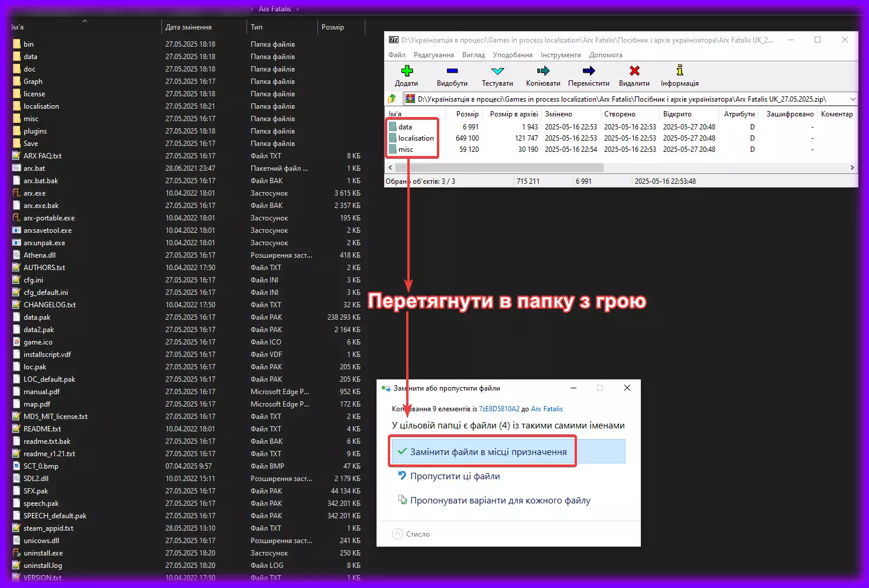
Task: Click the data folder icon in 7-Zip list
Action: click(393, 127)
